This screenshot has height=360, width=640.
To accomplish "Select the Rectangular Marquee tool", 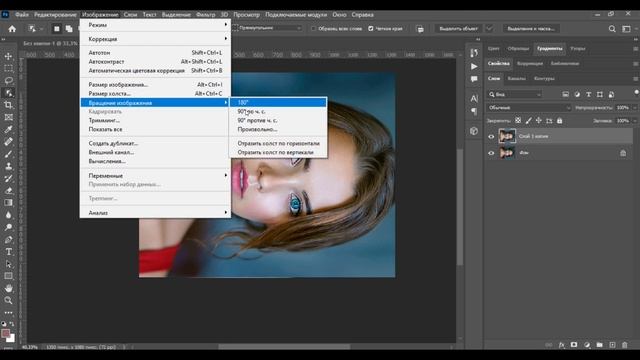I will click(x=8, y=68).
